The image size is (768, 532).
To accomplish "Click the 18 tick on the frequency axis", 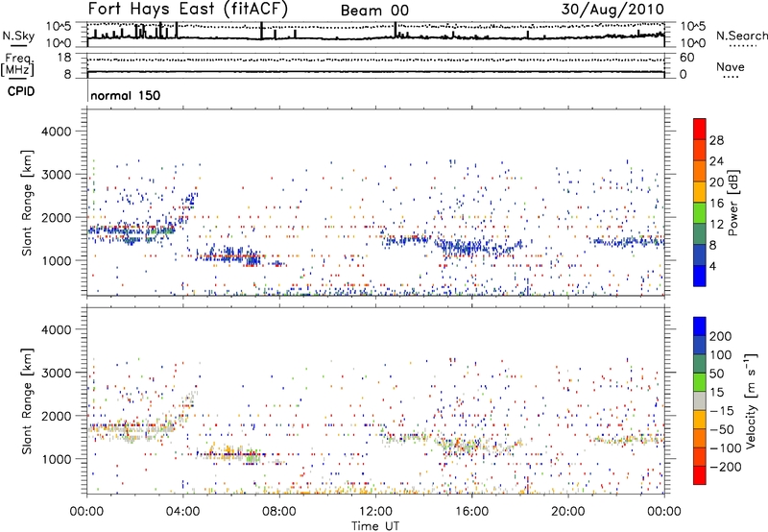I will click(64, 58).
